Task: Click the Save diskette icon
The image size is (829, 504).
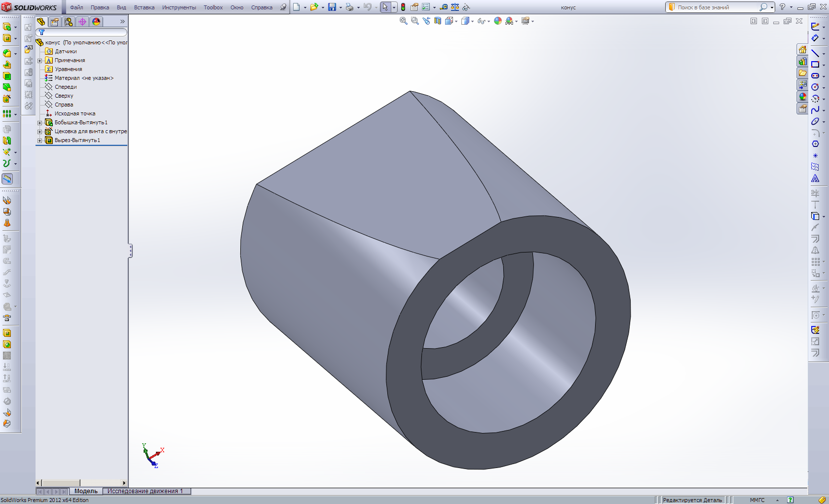Action: 332,7
